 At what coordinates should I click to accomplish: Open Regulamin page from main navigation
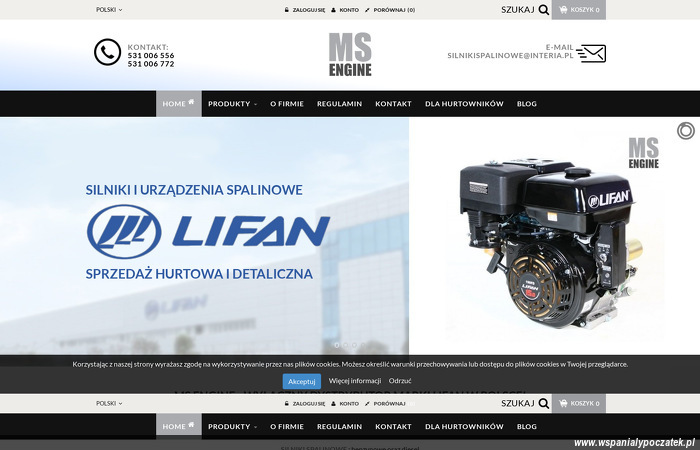[x=339, y=104]
